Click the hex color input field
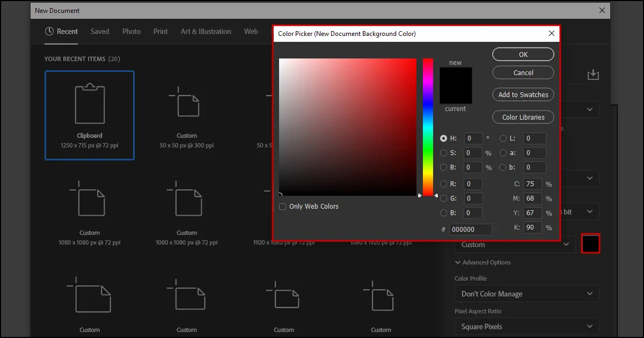 pyautogui.click(x=470, y=229)
